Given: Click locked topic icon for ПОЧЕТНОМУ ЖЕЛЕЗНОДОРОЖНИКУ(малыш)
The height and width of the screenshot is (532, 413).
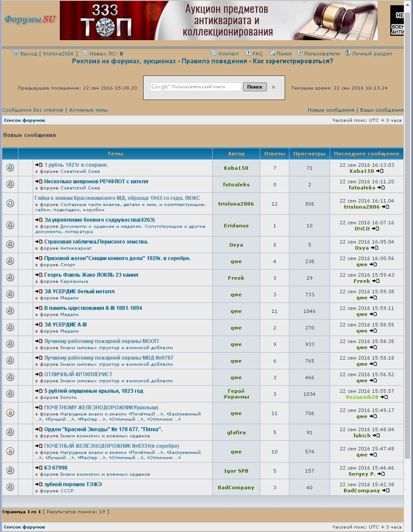Looking at the screenshot, I should tap(10, 413).
